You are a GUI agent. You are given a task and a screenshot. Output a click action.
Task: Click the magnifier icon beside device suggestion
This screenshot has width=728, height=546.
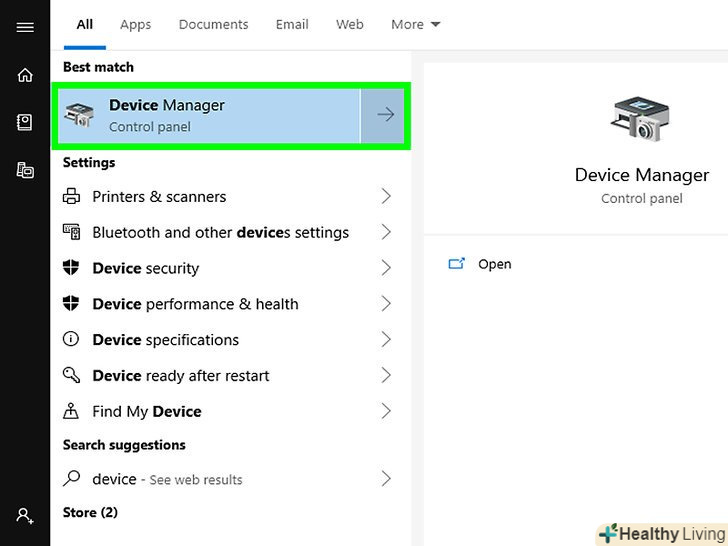(x=72, y=478)
